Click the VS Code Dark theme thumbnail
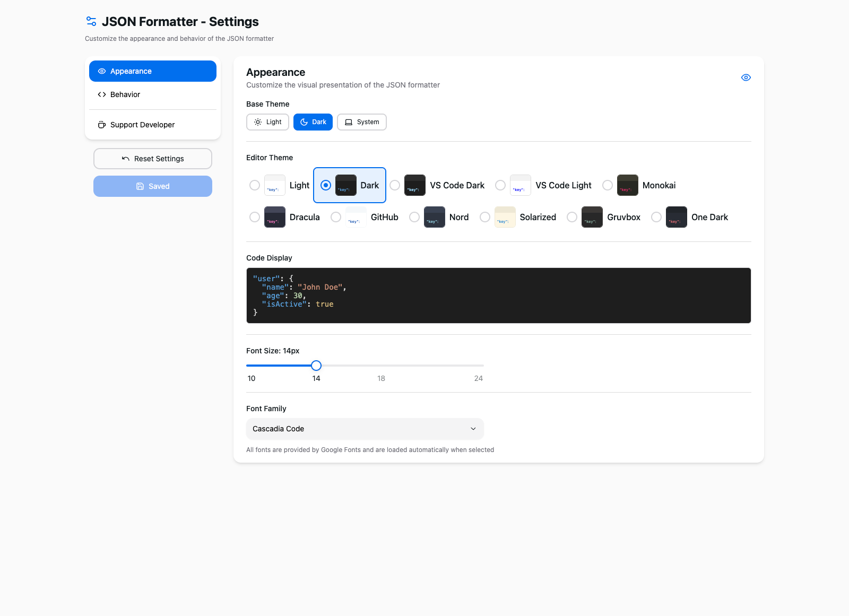 point(415,185)
